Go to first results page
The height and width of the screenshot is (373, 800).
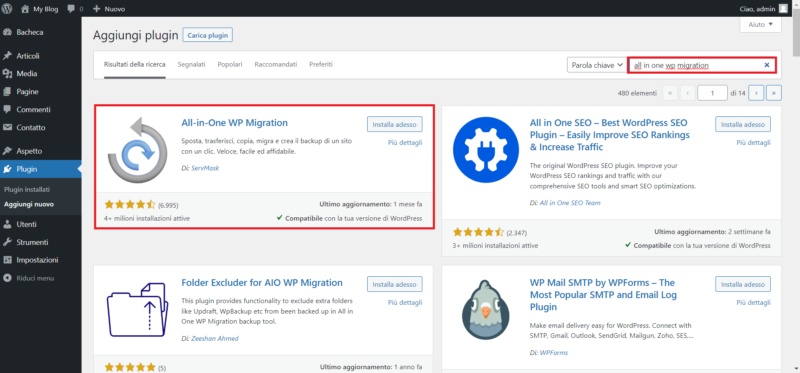[x=670, y=93]
